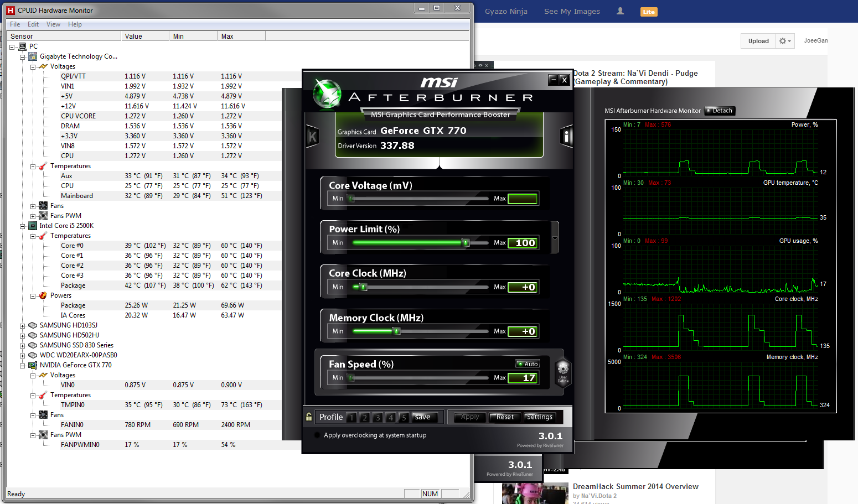Click the Intel Core i5 2500K chip icon
858x504 pixels.
tap(33, 226)
